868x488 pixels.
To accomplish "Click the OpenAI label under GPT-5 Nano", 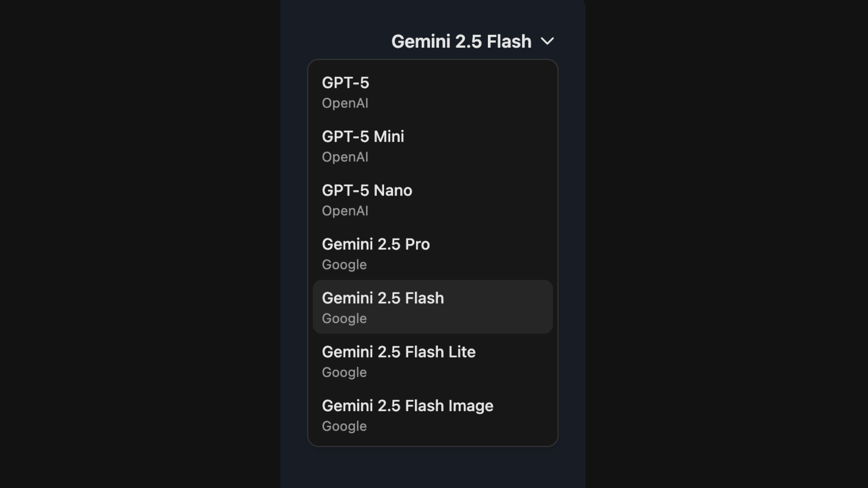I will tap(345, 211).
